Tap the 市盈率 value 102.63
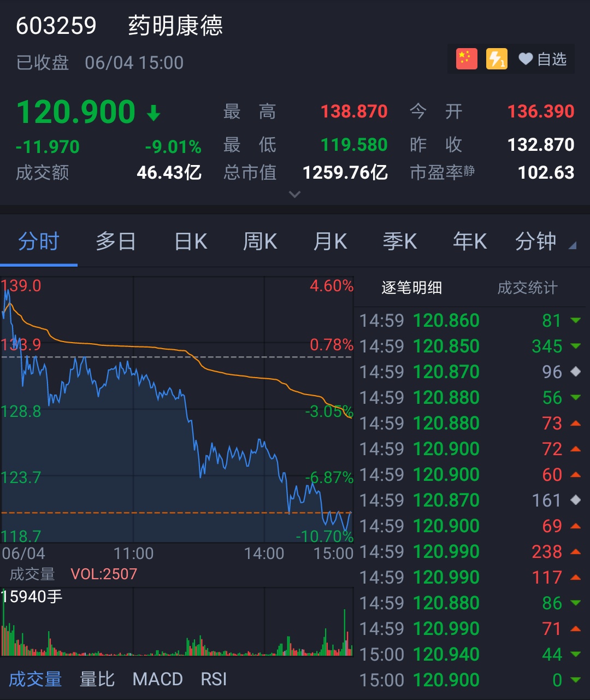The image size is (590, 700). click(546, 173)
